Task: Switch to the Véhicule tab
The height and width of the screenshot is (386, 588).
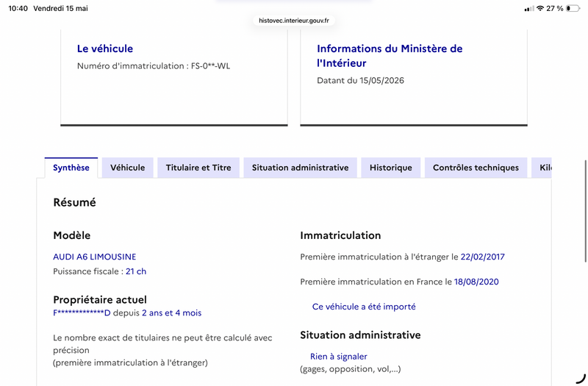Action: (127, 168)
